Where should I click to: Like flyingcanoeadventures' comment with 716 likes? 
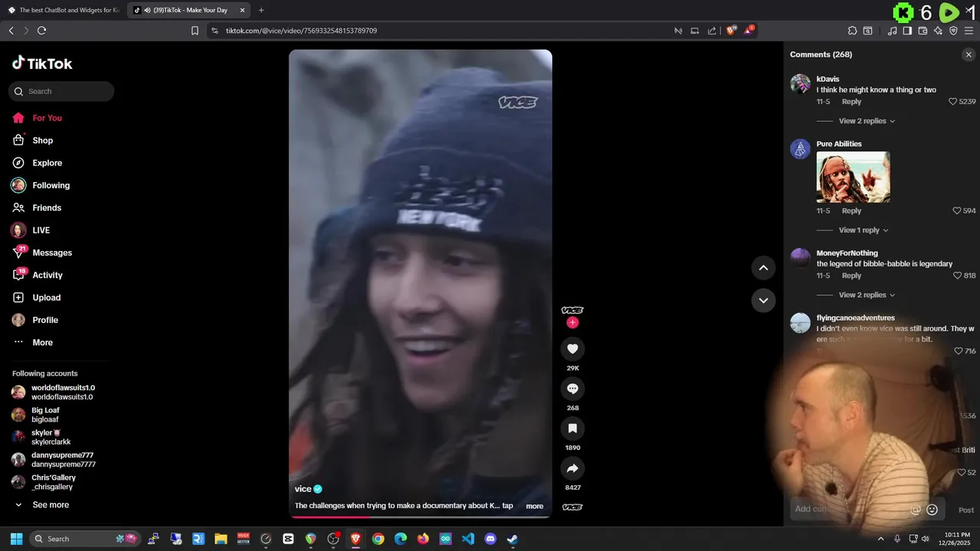click(x=959, y=350)
